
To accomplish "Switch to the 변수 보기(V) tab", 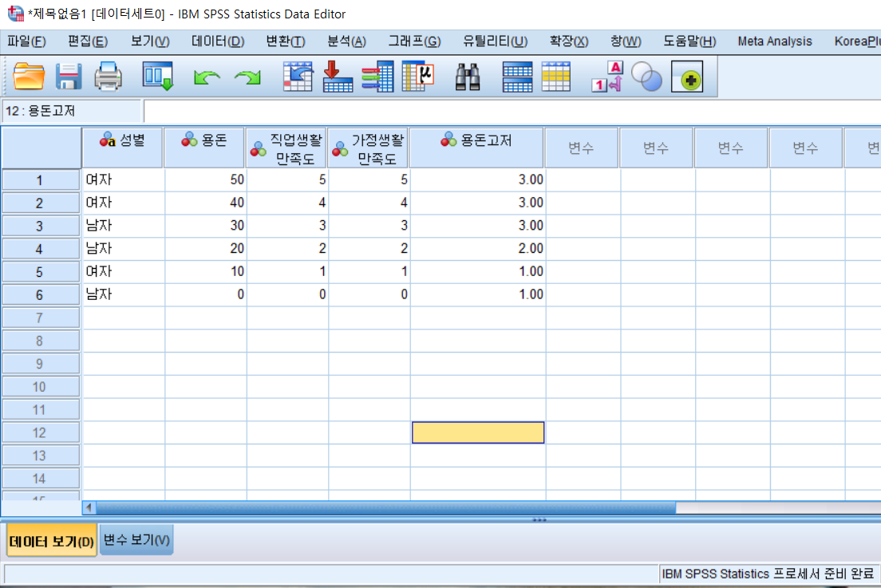I will pos(136,539).
